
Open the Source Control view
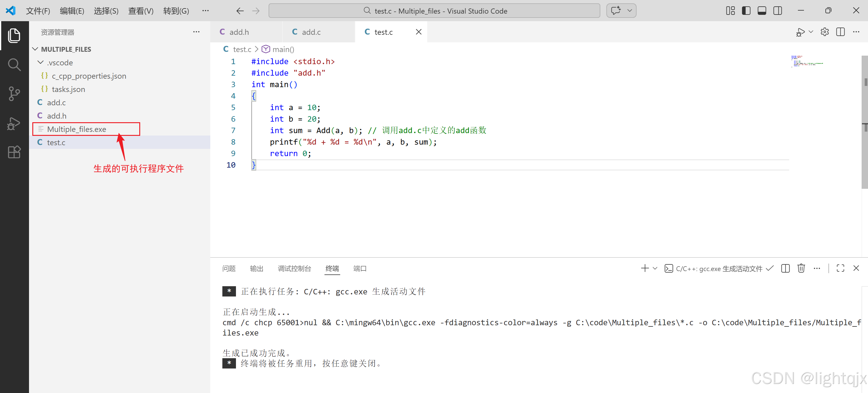click(14, 94)
